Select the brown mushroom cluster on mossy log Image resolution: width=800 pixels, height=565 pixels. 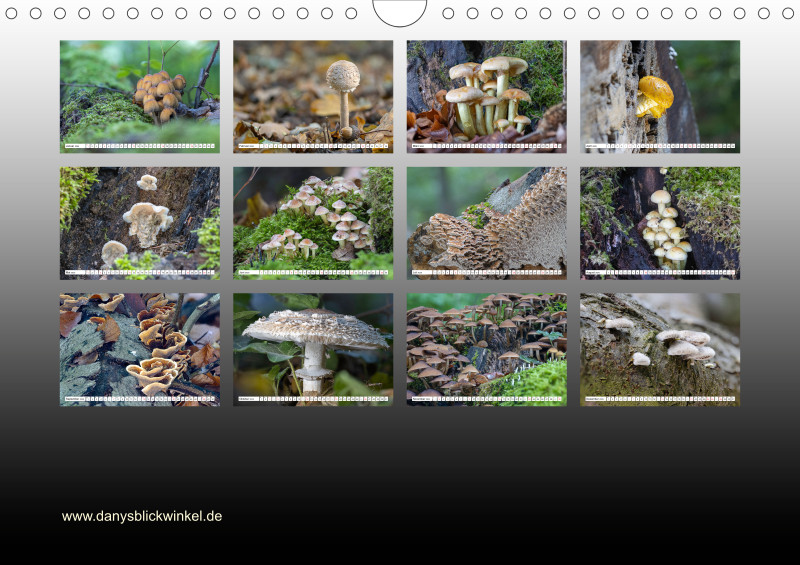click(140, 96)
